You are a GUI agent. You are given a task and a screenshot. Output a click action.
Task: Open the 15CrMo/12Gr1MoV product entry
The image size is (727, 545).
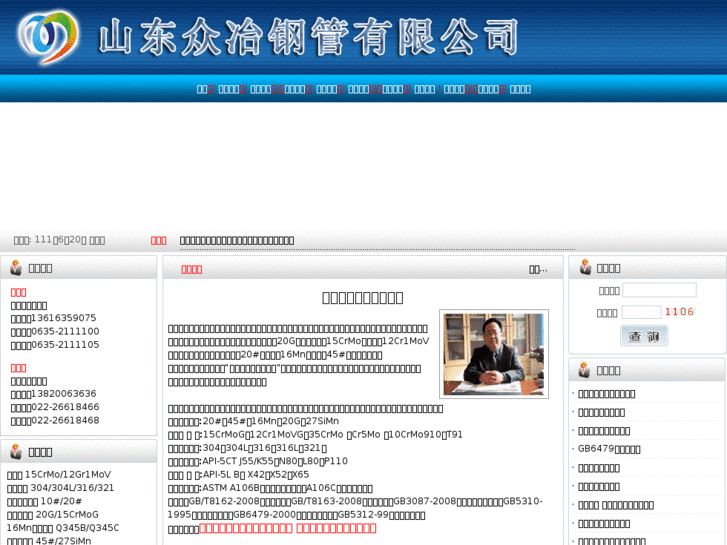[x=59, y=474]
